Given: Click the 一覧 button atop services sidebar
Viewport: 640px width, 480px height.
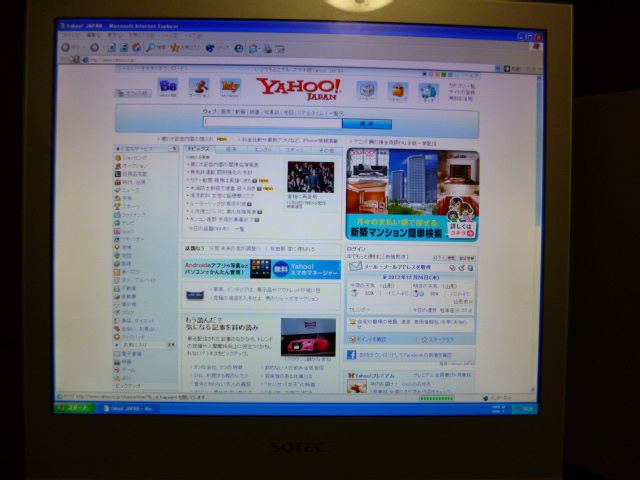Looking at the screenshot, I should click(x=173, y=149).
